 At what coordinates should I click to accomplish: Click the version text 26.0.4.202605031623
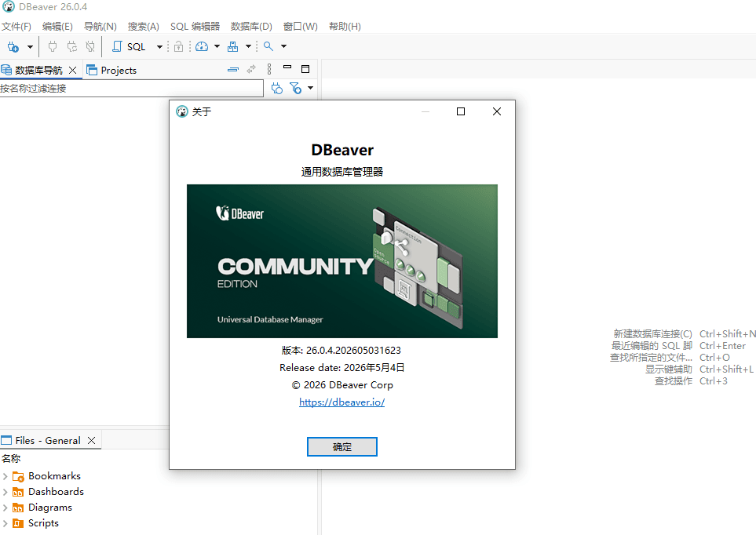(353, 351)
